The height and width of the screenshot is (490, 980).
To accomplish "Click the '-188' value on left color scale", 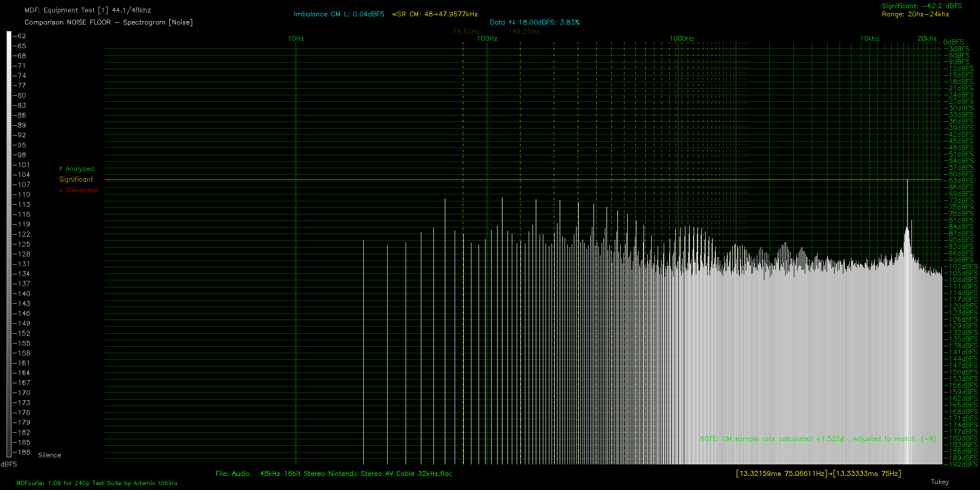I will pos(22,452).
